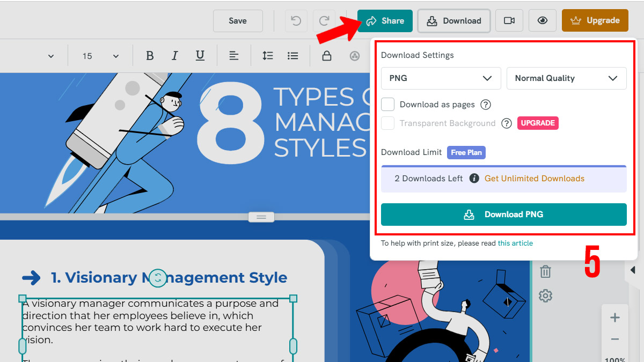This screenshot has width=644, height=362.
Task: Zoom in with the plus icon
Action: click(615, 317)
